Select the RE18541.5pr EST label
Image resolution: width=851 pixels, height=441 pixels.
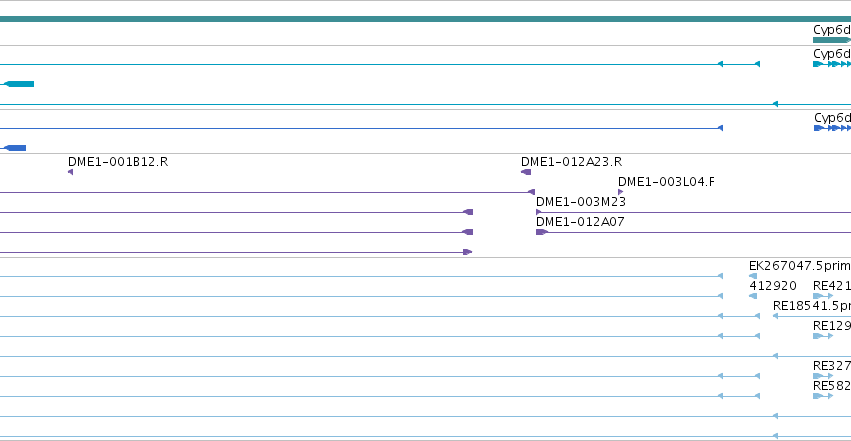(811, 306)
